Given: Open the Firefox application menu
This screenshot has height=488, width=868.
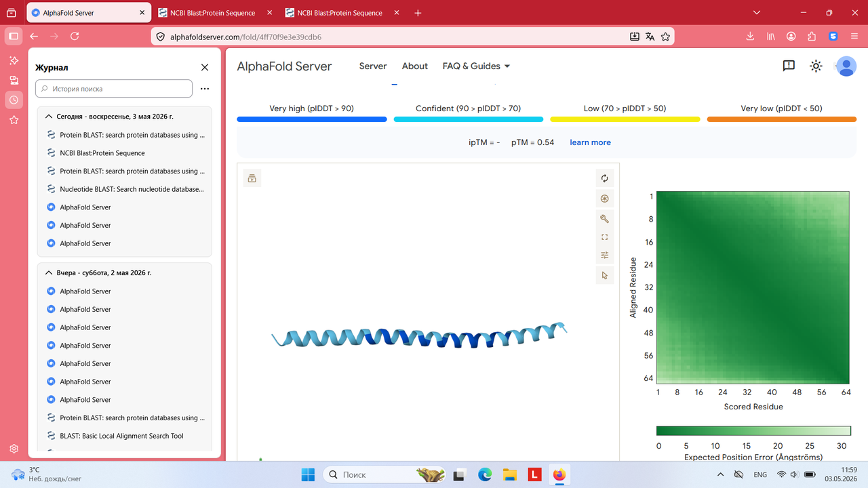Looking at the screenshot, I should 854,37.
